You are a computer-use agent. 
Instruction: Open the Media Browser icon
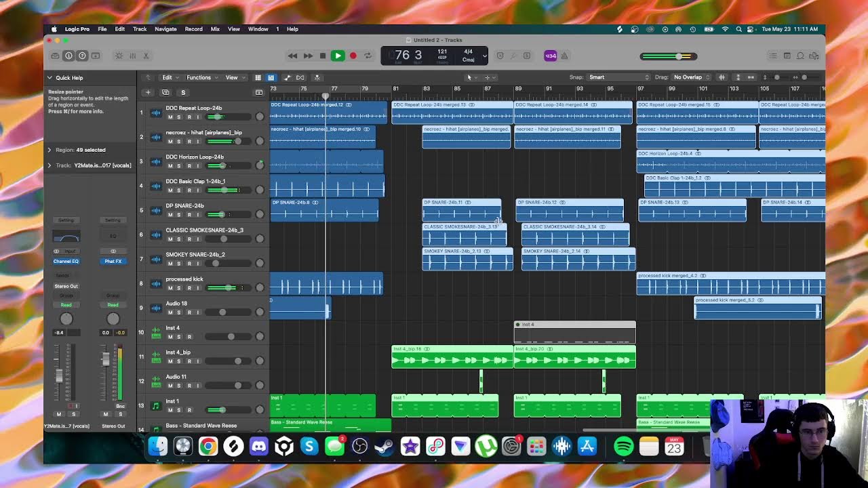pos(814,56)
